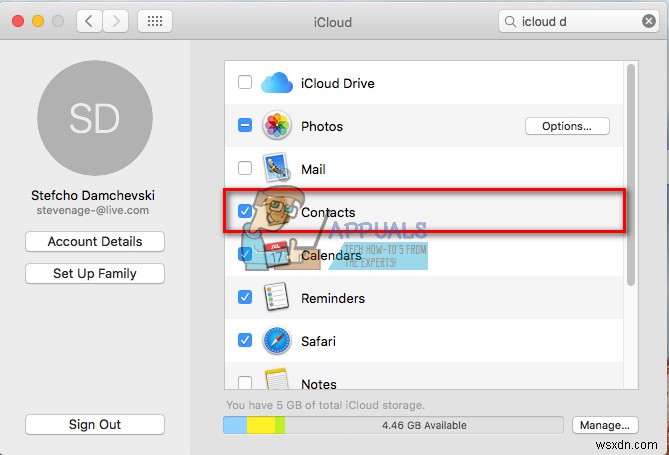Screen dimensions: 669x455
Task: Sign Out of iCloud
Action: coord(95,425)
